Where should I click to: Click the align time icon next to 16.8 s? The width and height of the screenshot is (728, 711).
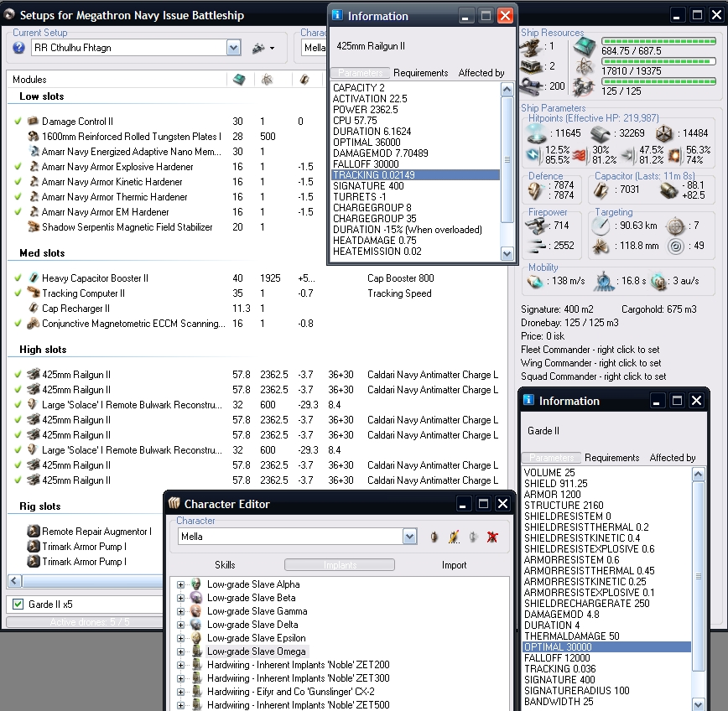[x=603, y=281]
